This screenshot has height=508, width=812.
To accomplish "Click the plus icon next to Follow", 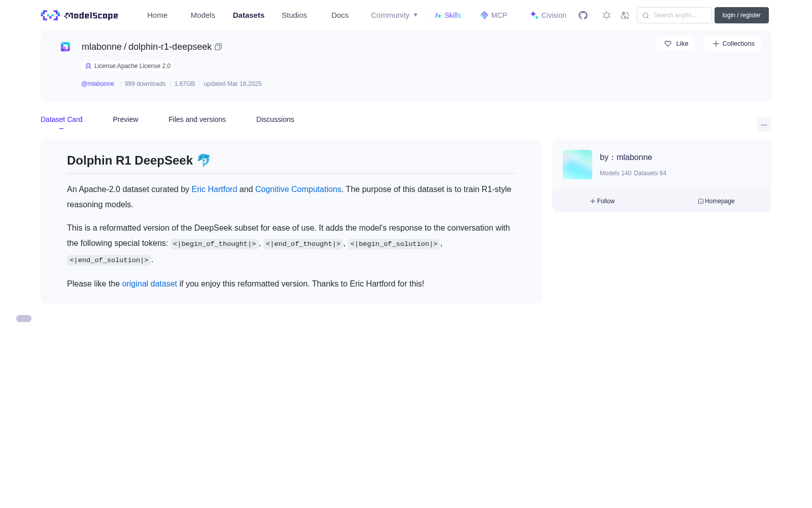I will tap(593, 201).
